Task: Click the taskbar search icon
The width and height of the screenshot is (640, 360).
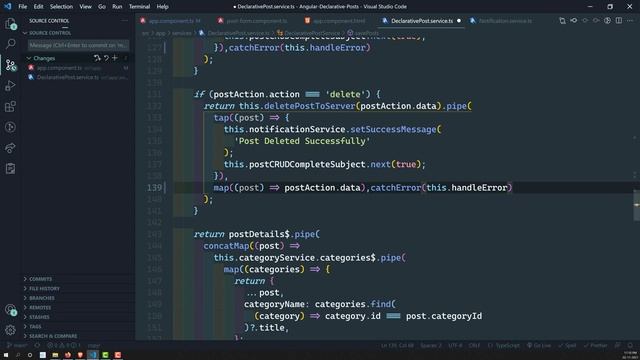Action: (18, 355)
